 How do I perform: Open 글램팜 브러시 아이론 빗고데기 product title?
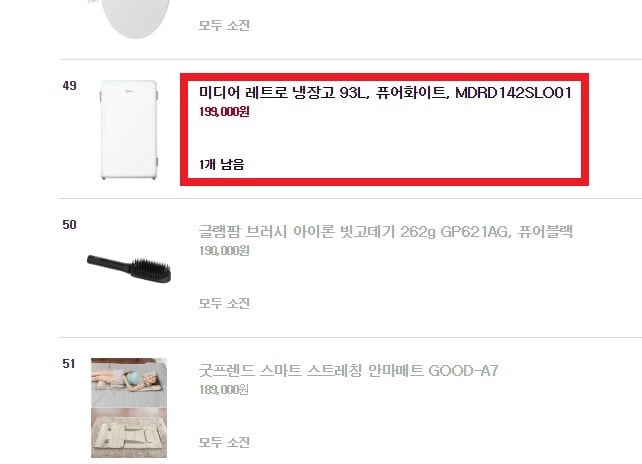[385, 232]
